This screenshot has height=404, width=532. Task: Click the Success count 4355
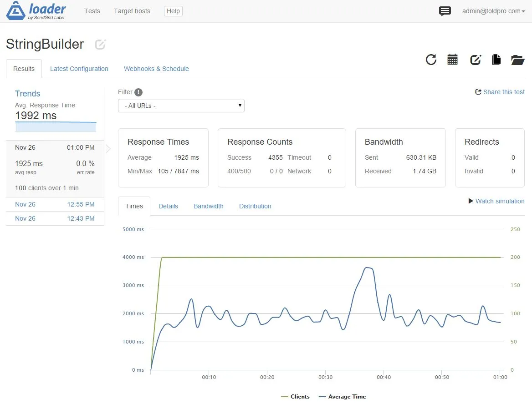[276, 157]
